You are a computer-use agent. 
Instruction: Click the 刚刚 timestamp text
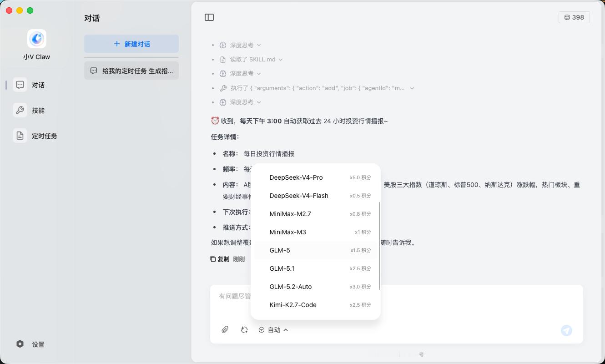(239, 259)
